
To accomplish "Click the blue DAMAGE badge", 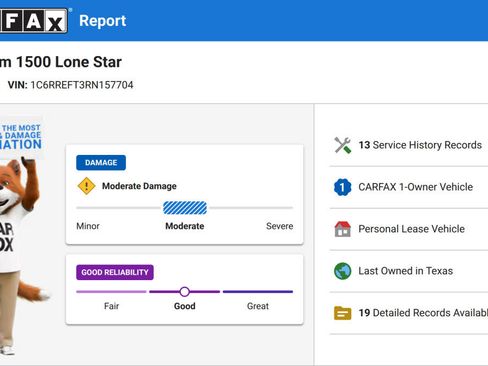I will 101,163.
